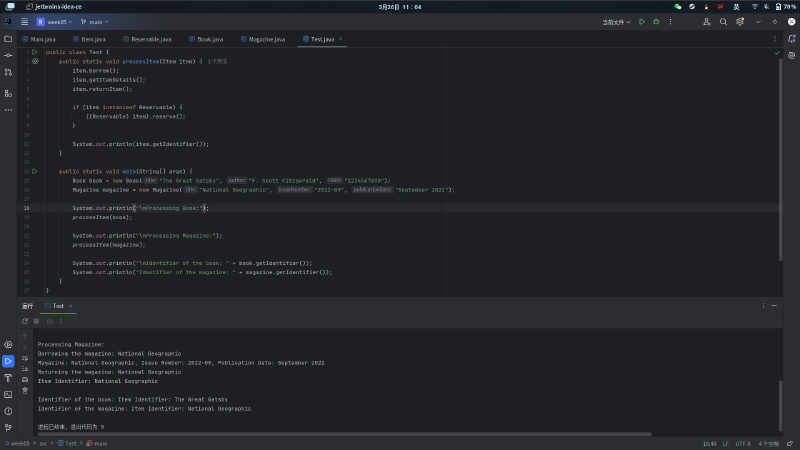Open the main branch dropdown

pos(95,22)
